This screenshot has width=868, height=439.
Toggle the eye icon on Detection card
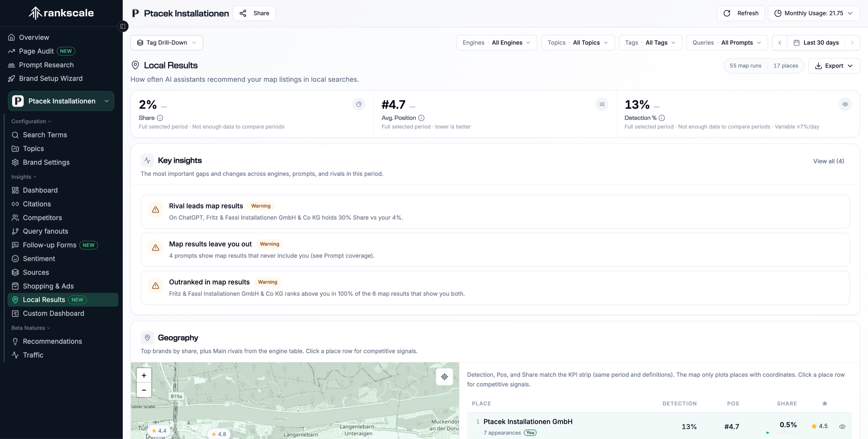pyautogui.click(x=845, y=104)
